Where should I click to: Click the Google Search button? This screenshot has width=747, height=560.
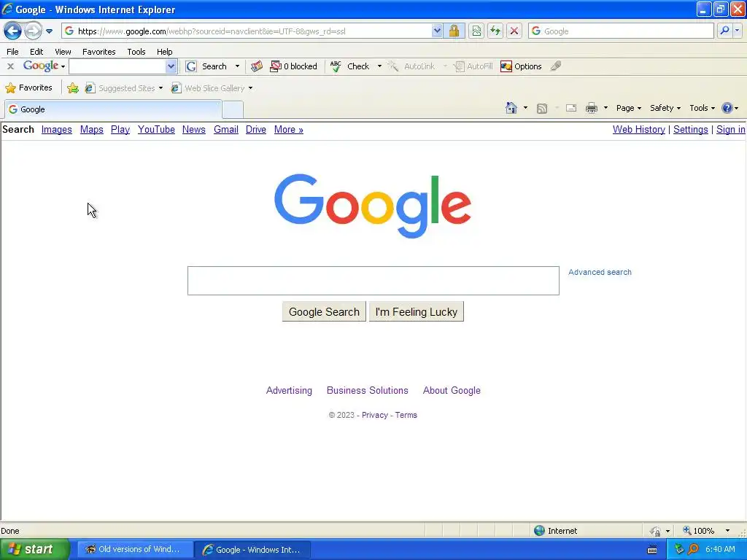click(324, 312)
